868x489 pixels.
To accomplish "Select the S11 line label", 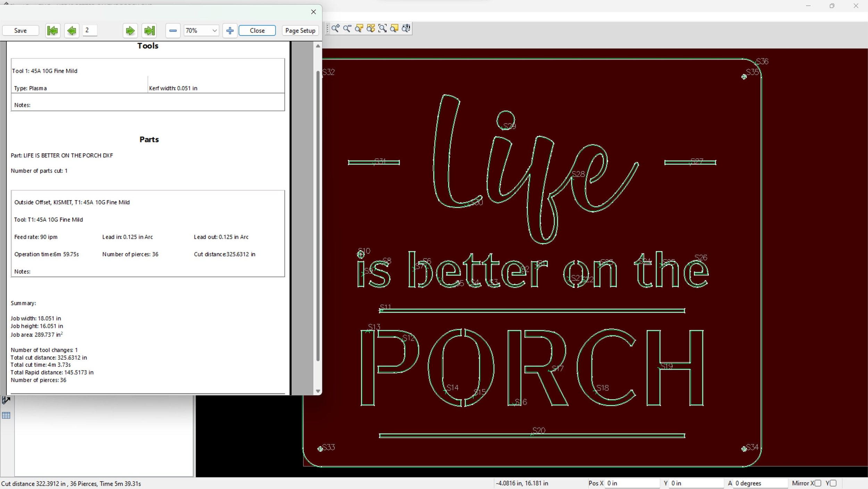I will tap(385, 307).
